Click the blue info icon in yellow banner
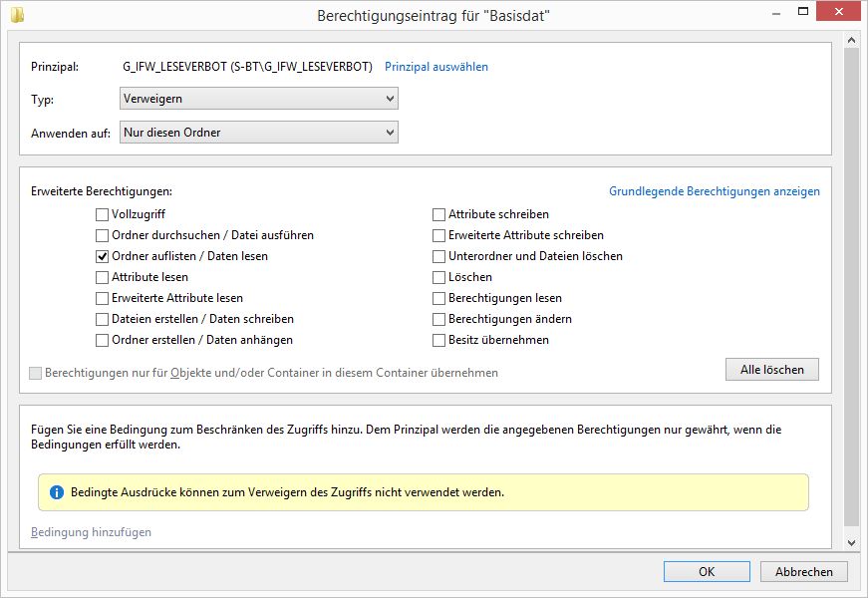Image resolution: width=868 pixels, height=598 pixels. pos(57,492)
